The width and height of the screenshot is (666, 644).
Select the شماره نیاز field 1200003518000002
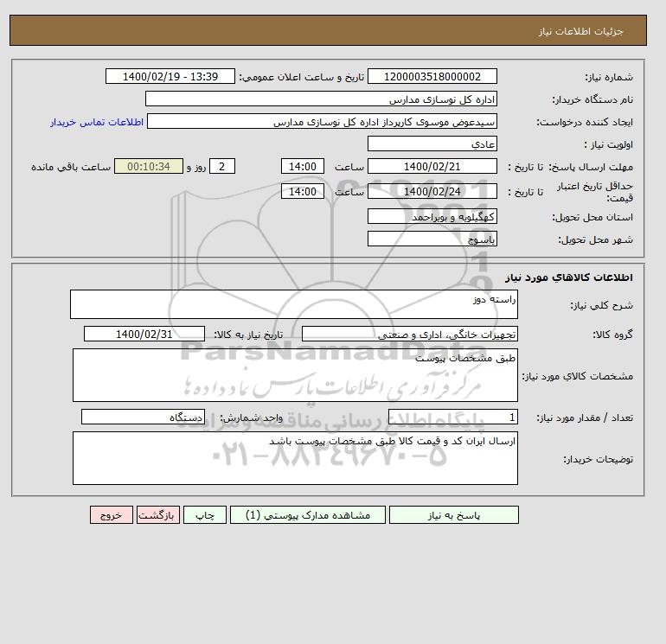pyautogui.click(x=432, y=76)
